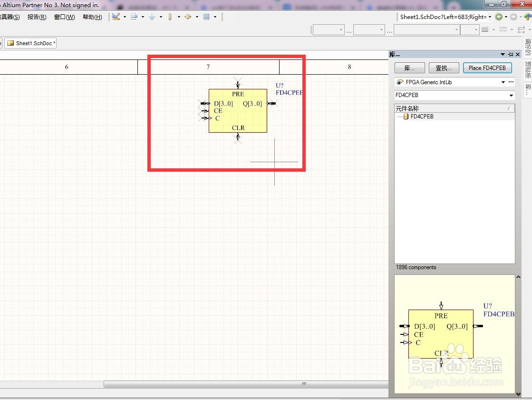This screenshot has width=532, height=400.
Task: Expand the back navigation history dropdown
Action: (506, 17)
